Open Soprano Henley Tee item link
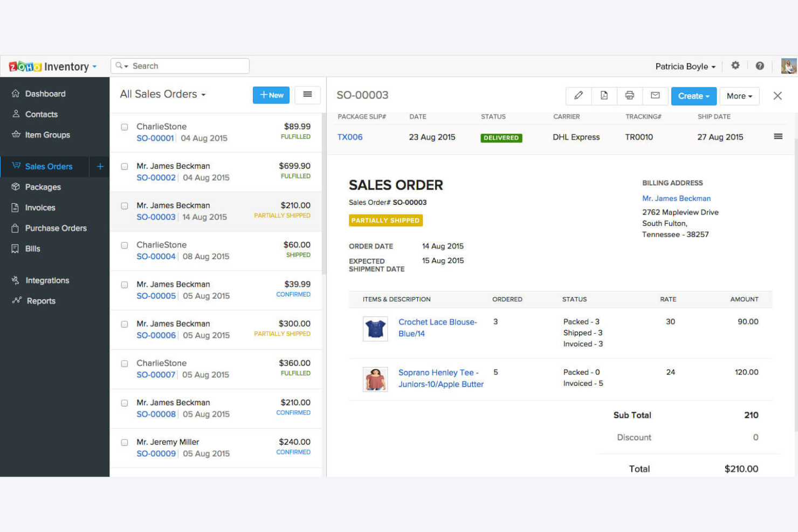The width and height of the screenshot is (798, 532). (x=441, y=378)
